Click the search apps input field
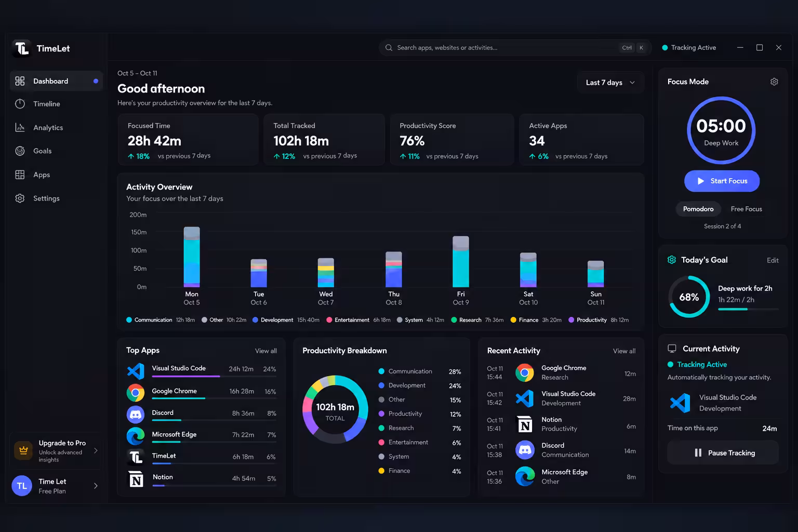This screenshot has width=798, height=532. click(x=514, y=48)
